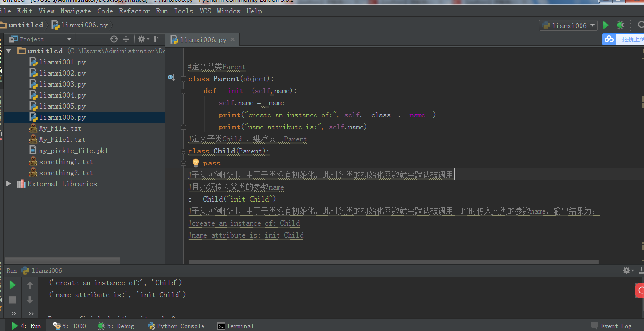Rerun the program in the Run panel
The width and height of the screenshot is (644, 331).
click(x=13, y=285)
